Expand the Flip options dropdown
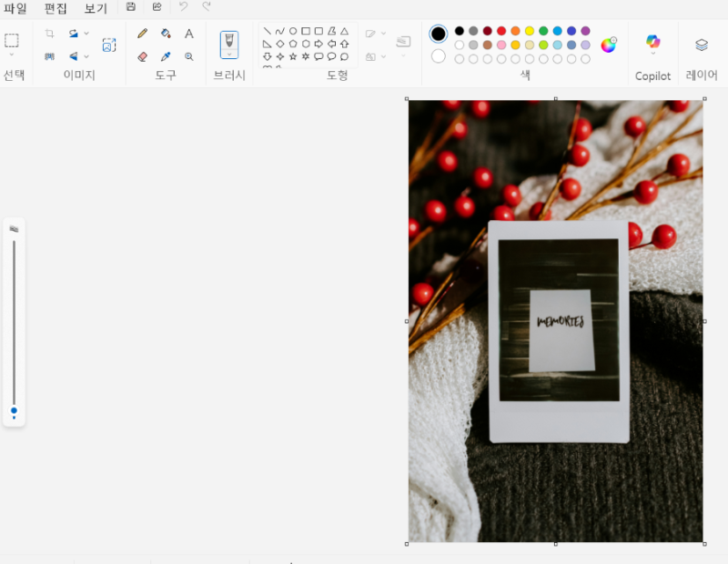This screenshot has width=728, height=564. tap(86, 56)
